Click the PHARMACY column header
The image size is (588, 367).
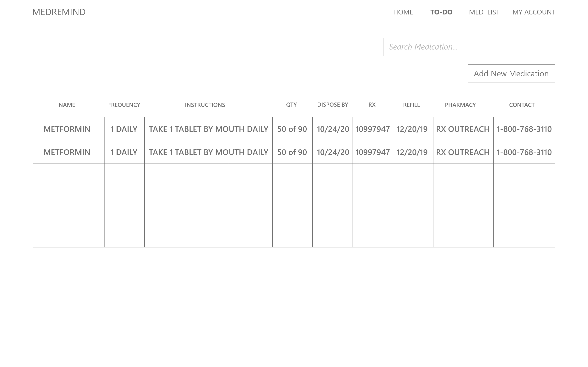460,105
